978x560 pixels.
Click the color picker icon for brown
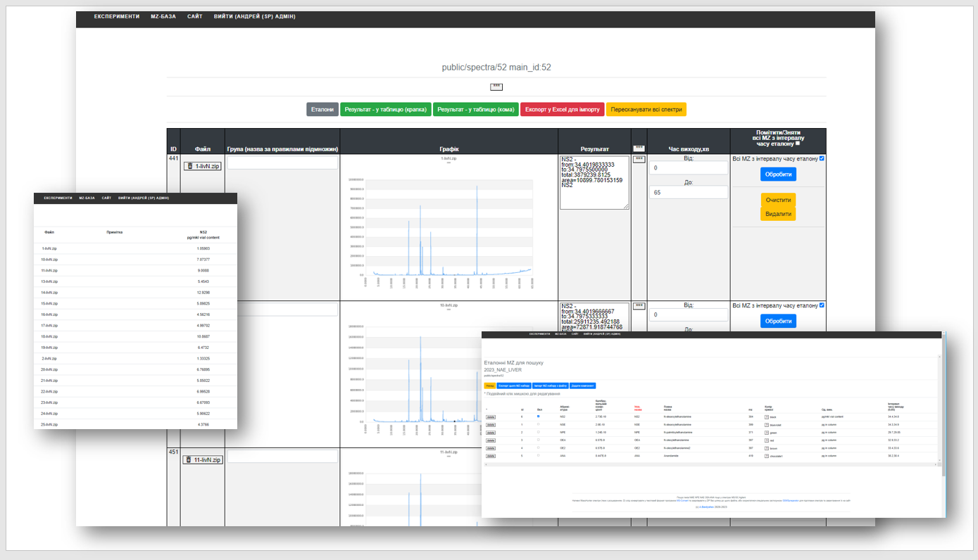(766, 448)
